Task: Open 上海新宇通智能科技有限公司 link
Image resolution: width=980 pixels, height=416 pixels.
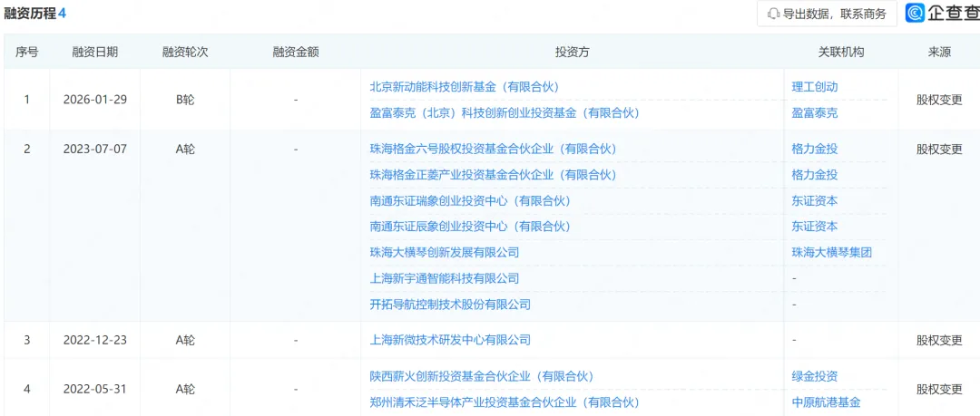Action: pos(445,278)
